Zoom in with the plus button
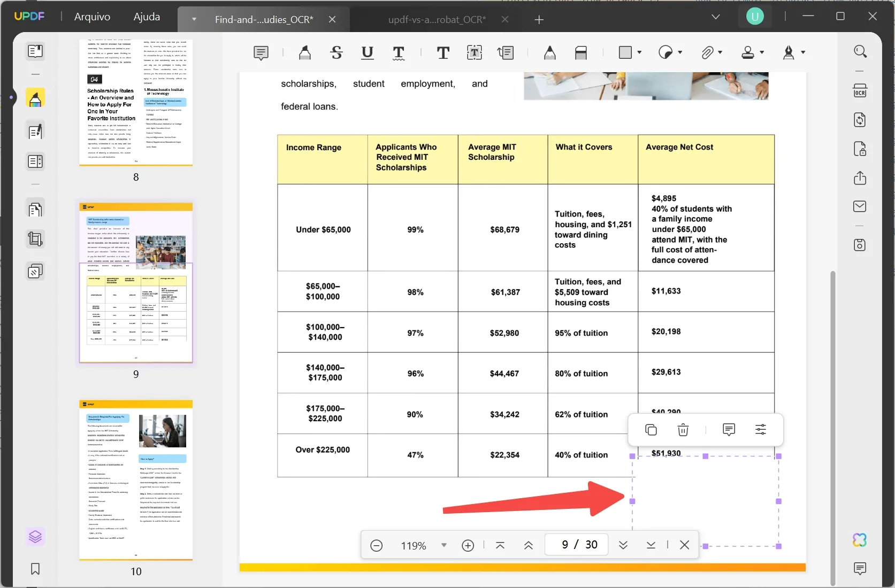This screenshot has width=895, height=588. point(468,545)
